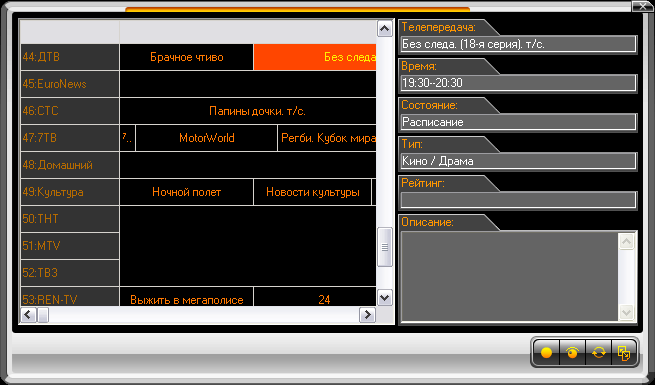The image size is (655, 385).
Task: Select the truncated program cell before MotorWorld
Action: pos(127,138)
